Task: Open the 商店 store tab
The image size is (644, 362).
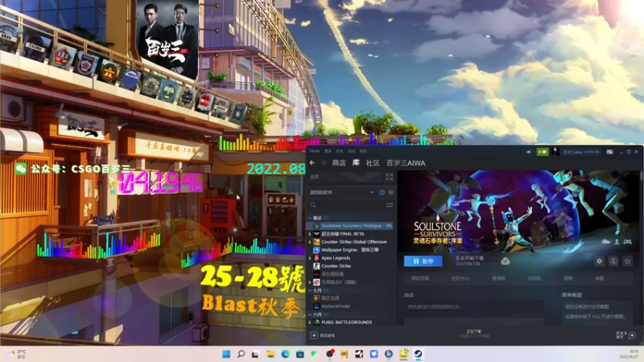Action: [x=338, y=163]
